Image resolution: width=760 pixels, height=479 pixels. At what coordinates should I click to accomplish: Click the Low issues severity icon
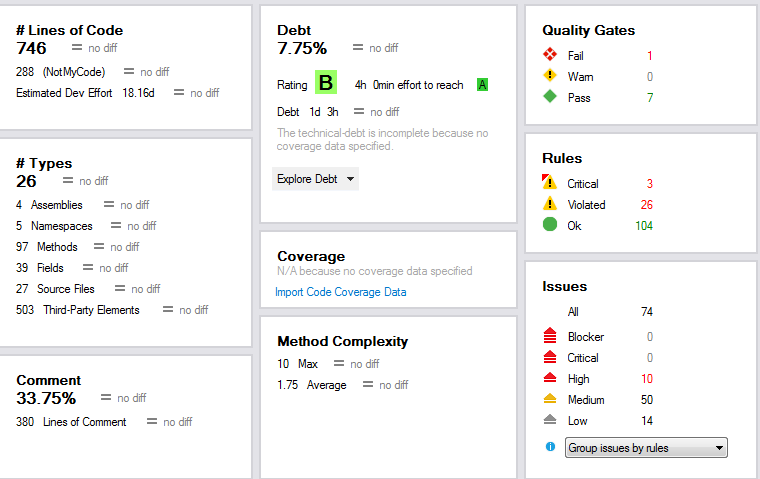[550, 419]
